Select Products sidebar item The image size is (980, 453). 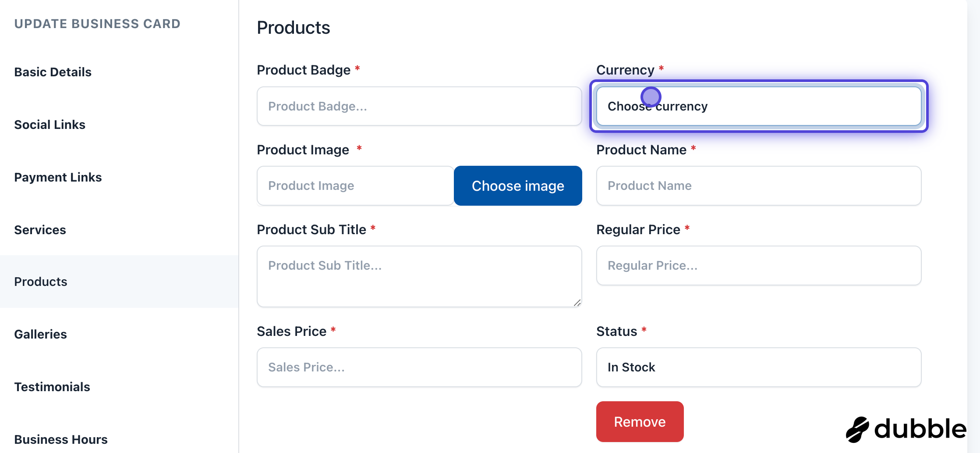41,282
